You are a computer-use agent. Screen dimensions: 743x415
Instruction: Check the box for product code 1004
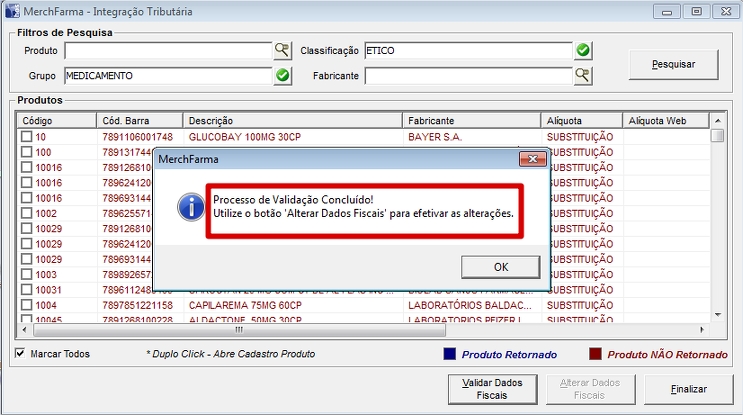tap(27, 305)
